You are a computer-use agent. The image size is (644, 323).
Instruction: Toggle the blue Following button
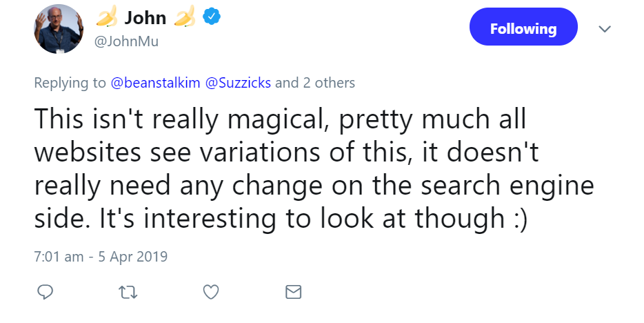[x=523, y=29]
